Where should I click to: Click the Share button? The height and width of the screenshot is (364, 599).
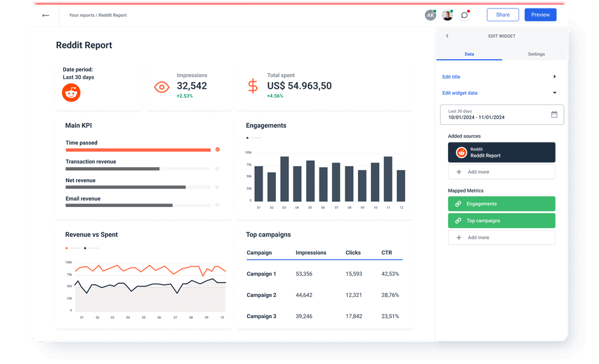pyautogui.click(x=503, y=15)
